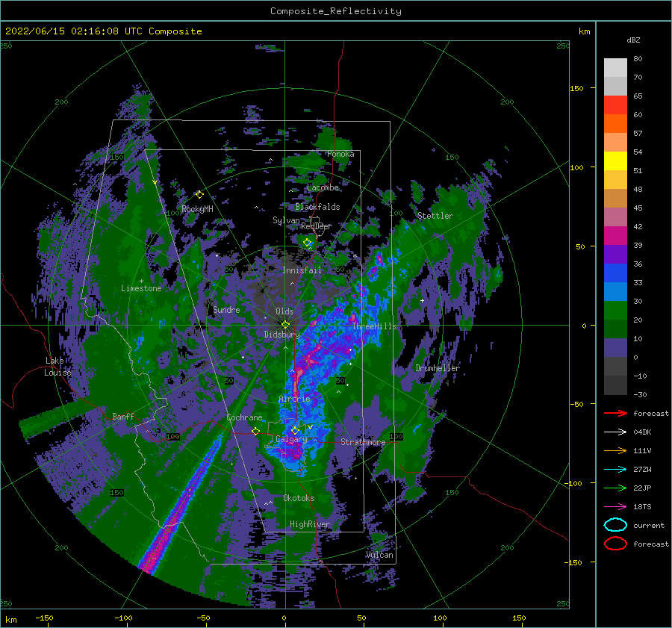Click the Olds label
The image size is (672, 628).
(x=284, y=311)
